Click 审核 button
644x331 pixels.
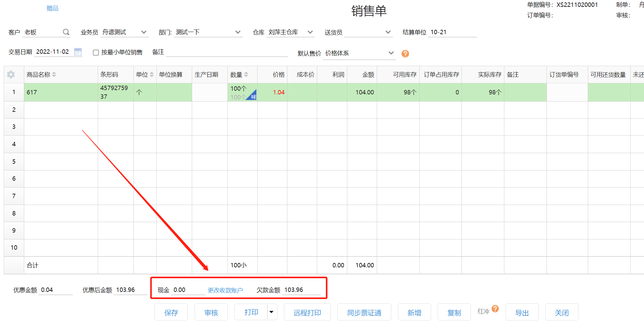[211, 312]
